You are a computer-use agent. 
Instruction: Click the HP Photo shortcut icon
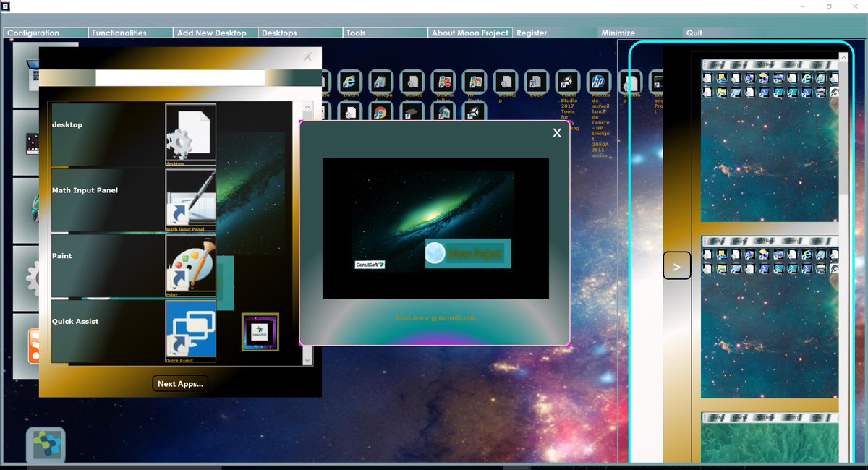[x=475, y=80]
